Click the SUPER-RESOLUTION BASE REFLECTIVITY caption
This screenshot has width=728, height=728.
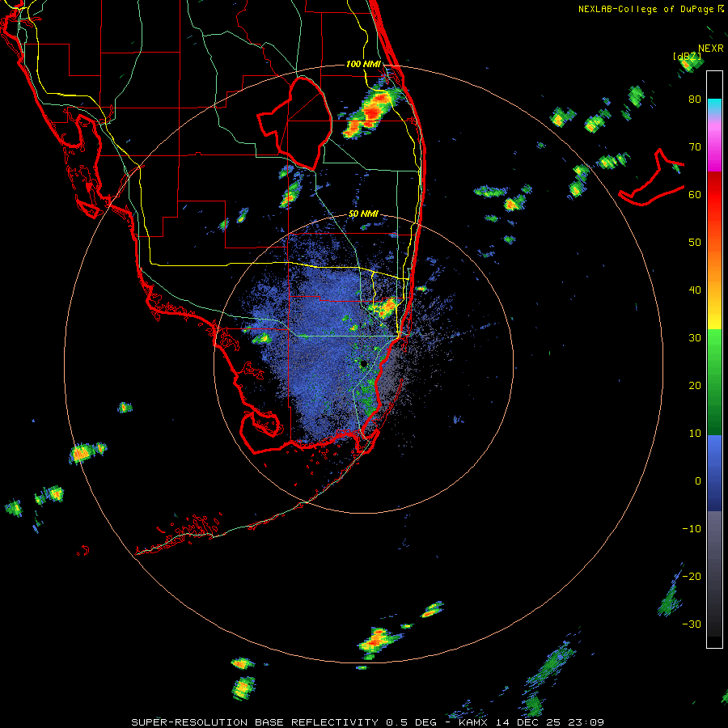(255, 722)
